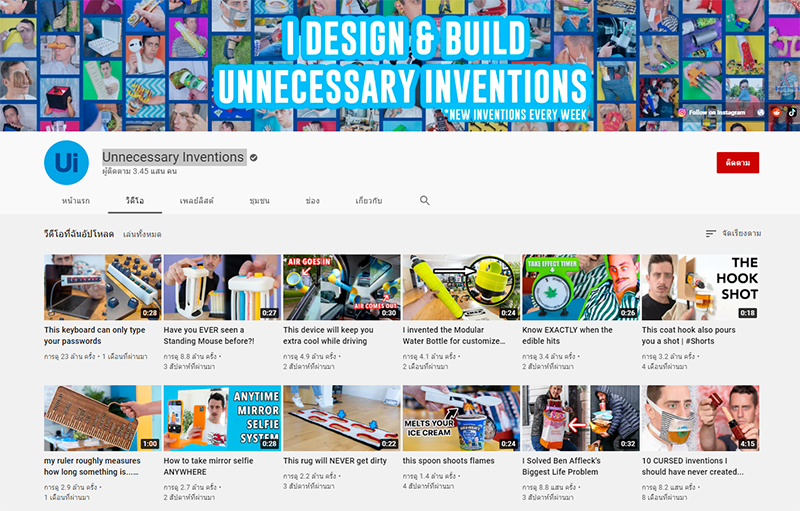Click the 'การดู 4.9 ล้าน ครั้ง' view count
Screen dimensions: 800x511
click(310, 356)
